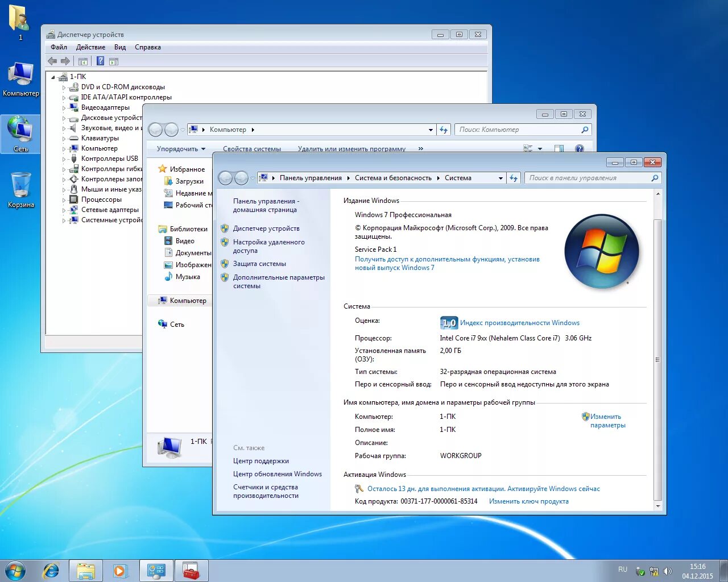This screenshot has width=728, height=582.
Task: Click the volume speaker tray icon
Action: coord(668,571)
